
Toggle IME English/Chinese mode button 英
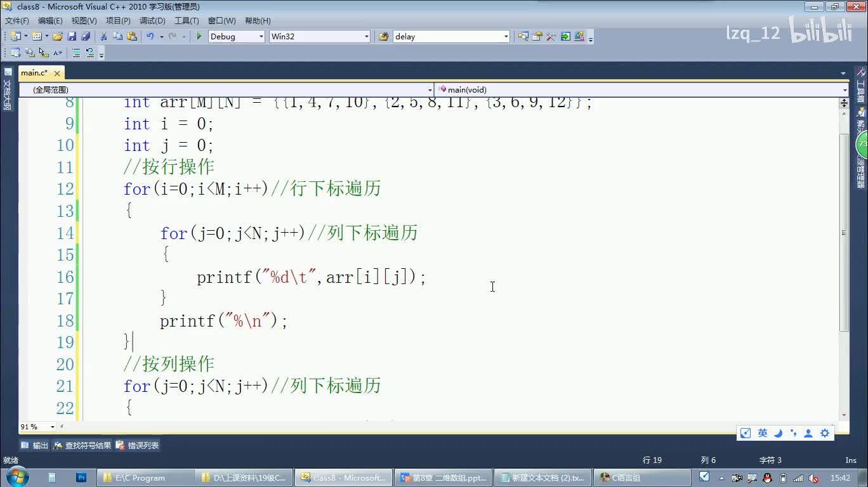(763, 433)
